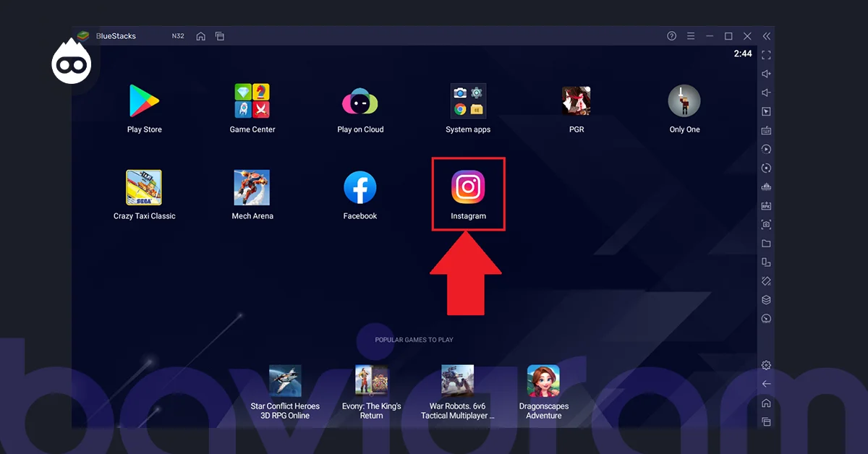Select War Robots popular game thumbnail
The image size is (868, 454).
(458, 381)
